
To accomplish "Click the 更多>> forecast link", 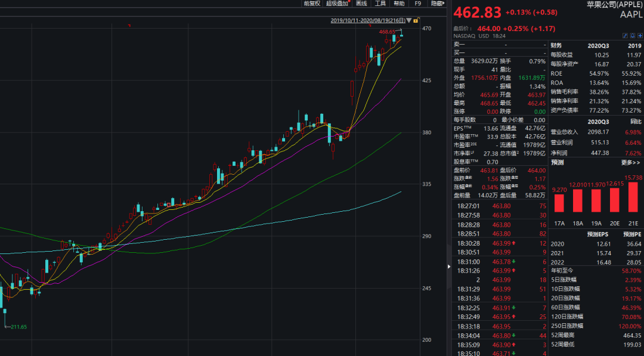I will (x=630, y=162).
